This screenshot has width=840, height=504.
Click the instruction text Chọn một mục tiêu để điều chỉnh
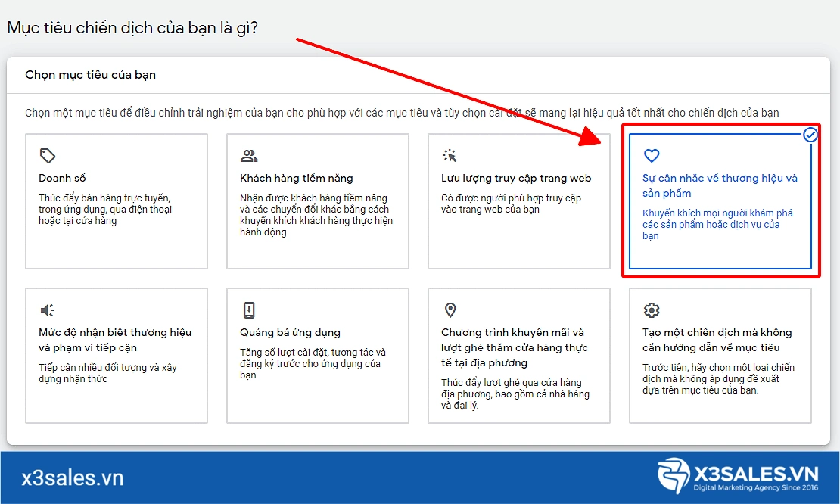click(402, 113)
